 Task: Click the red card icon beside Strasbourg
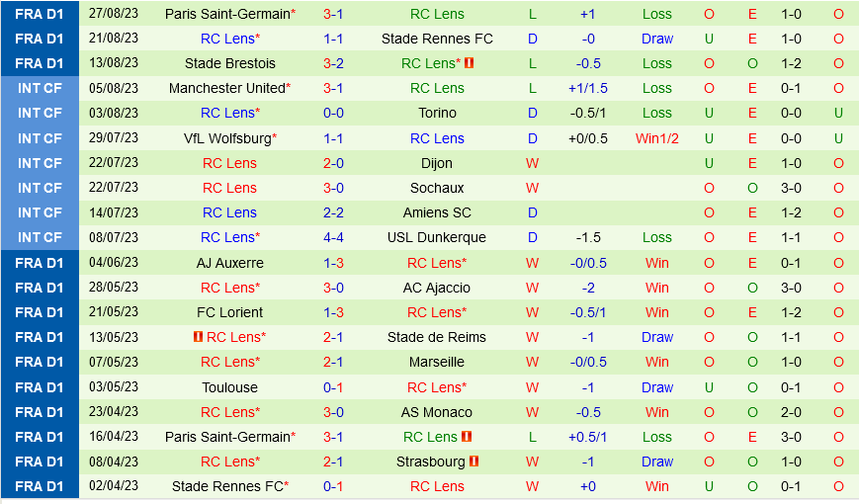[x=474, y=462]
